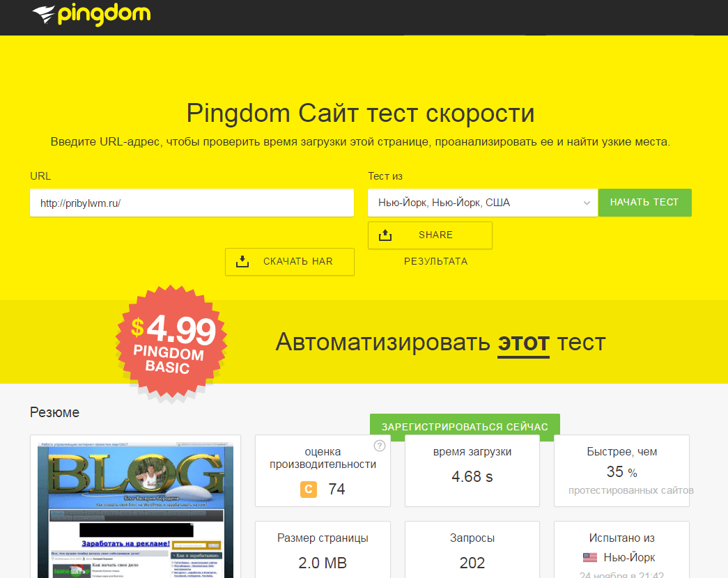Viewport: 728px width, 578px height.
Task: Click the download HAR arrow icon
Action: click(242, 262)
